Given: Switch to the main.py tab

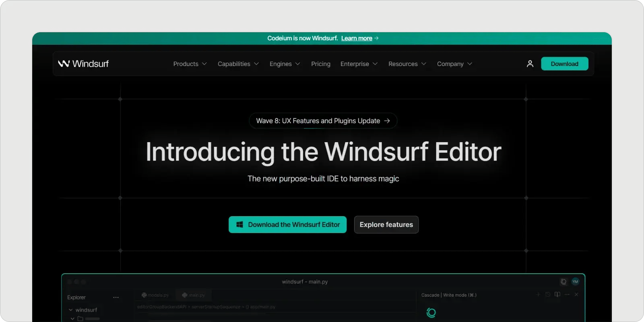Looking at the screenshot, I should coord(194,295).
